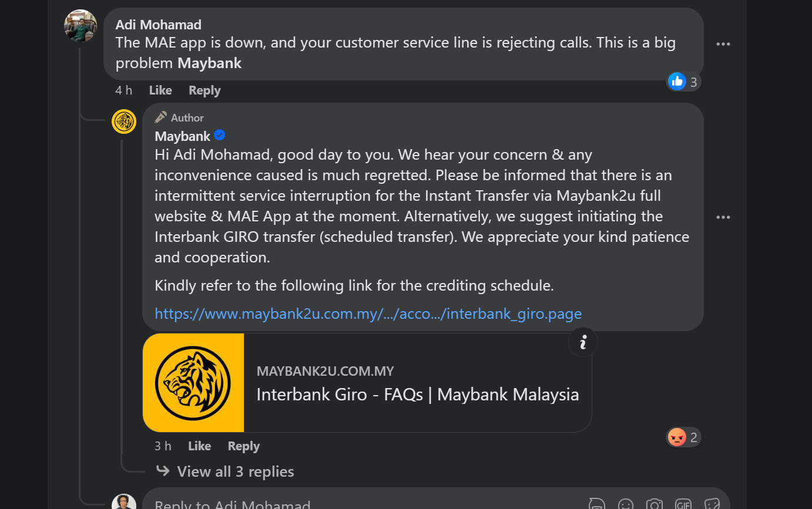Open options menu for Maybank's reply

click(723, 217)
